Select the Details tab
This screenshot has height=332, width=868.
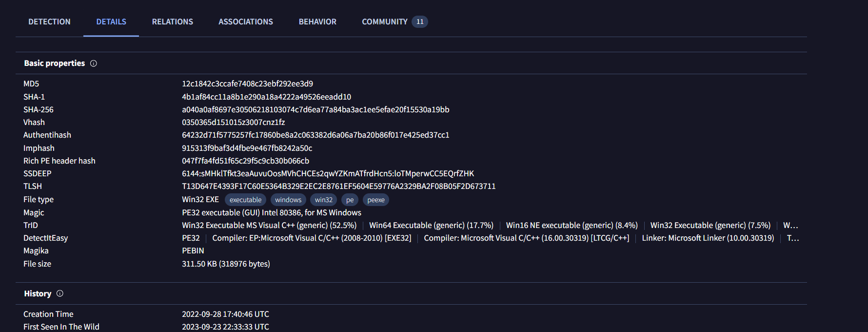click(x=111, y=22)
